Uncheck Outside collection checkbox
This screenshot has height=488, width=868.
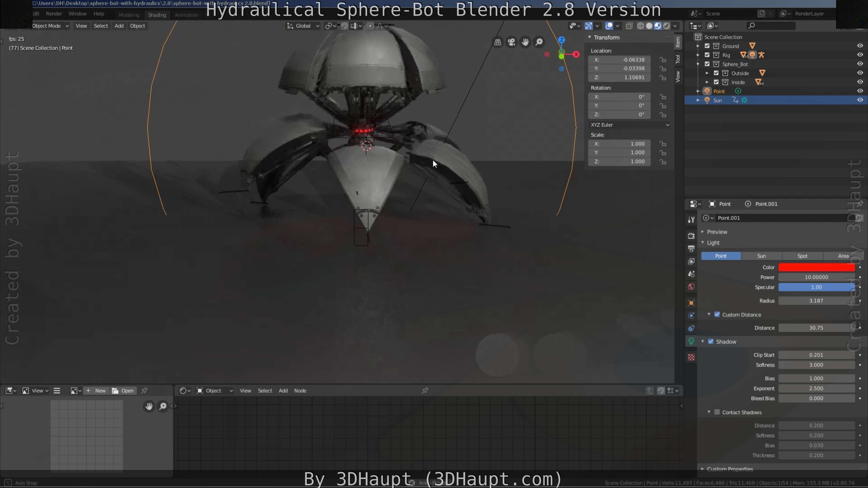tap(716, 73)
